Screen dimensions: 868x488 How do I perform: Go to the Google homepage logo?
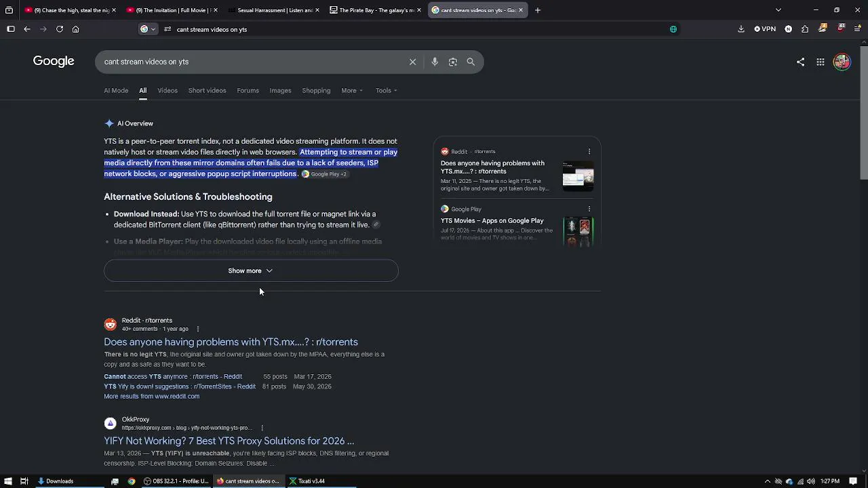coord(54,61)
